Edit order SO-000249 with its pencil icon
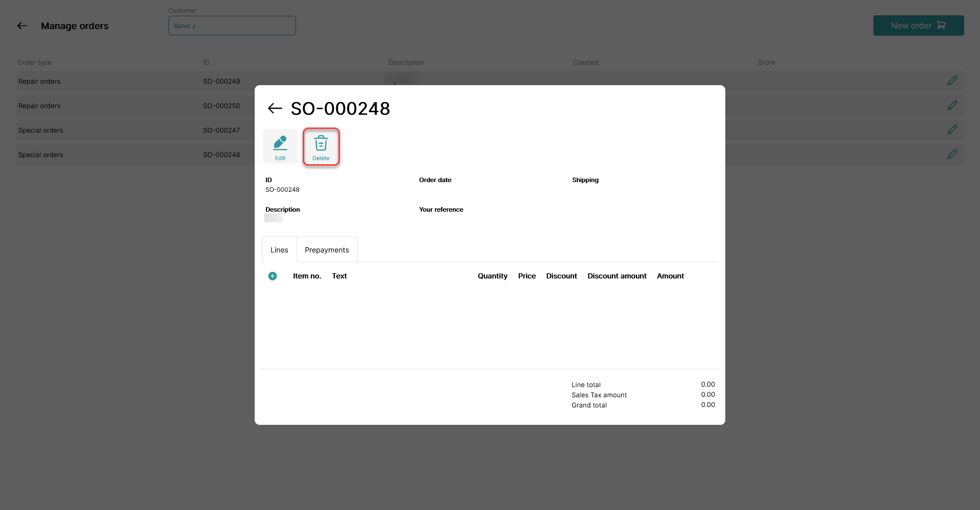Screen dimensions: 980x510 pyautogui.click(x=952, y=81)
